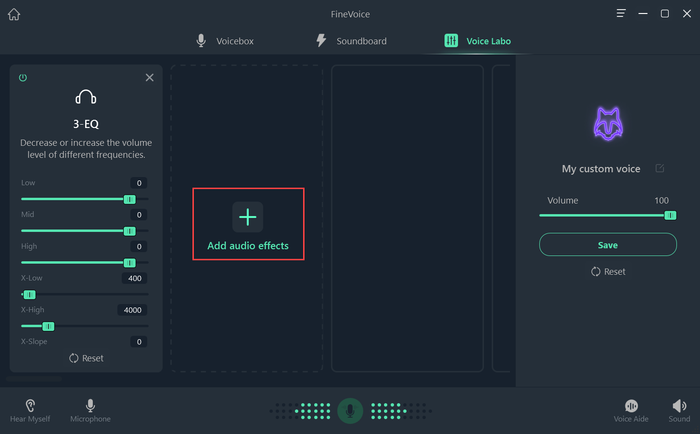Image resolution: width=700 pixels, height=434 pixels.
Task: Click the 3-EQ effect title
Action: pos(86,124)
